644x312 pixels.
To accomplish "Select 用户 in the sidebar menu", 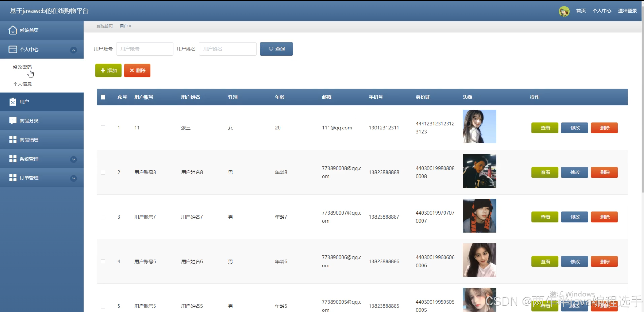I will tap(42, 102).
